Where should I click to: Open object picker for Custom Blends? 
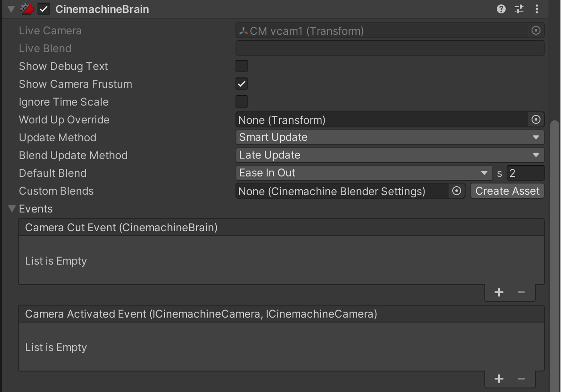click(x=456, y=191)
